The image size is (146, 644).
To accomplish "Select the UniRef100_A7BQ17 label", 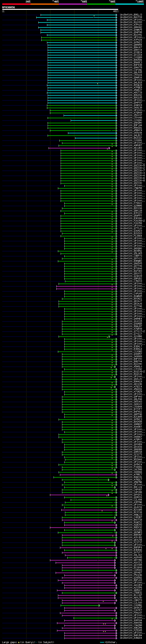I will [x=131, y=480].
